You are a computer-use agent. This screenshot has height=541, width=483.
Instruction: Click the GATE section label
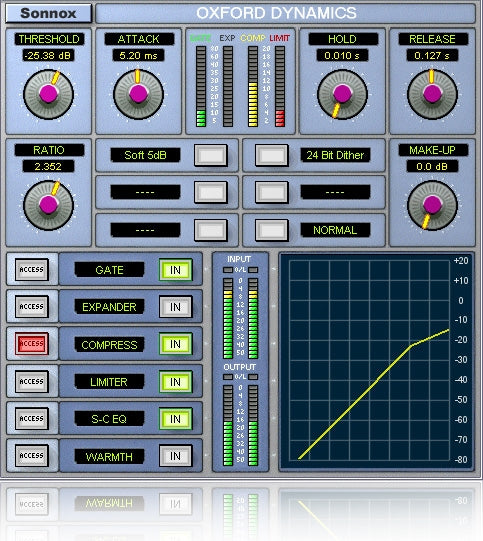[x=109, y=270]
